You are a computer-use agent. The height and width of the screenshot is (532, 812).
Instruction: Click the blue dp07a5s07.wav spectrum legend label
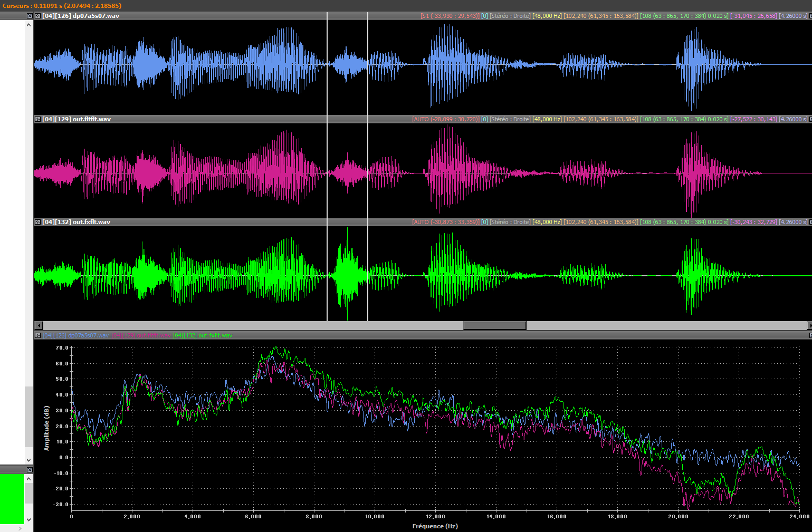click(75, 335)
